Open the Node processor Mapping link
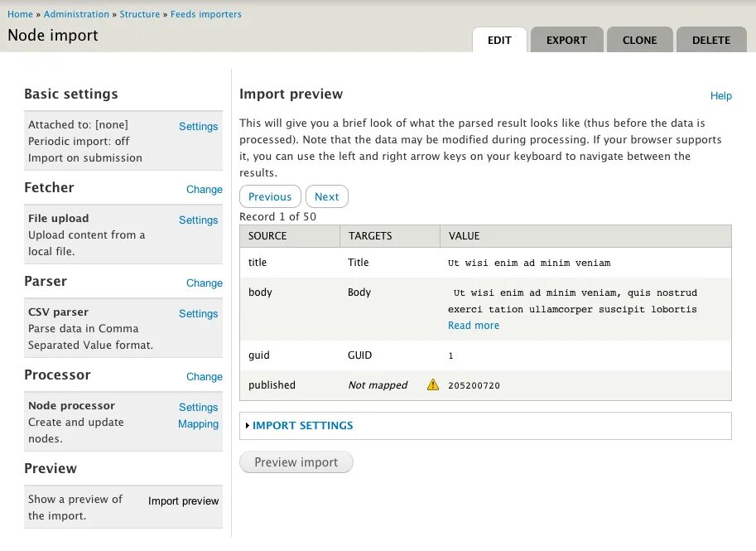 coord(198,424)
